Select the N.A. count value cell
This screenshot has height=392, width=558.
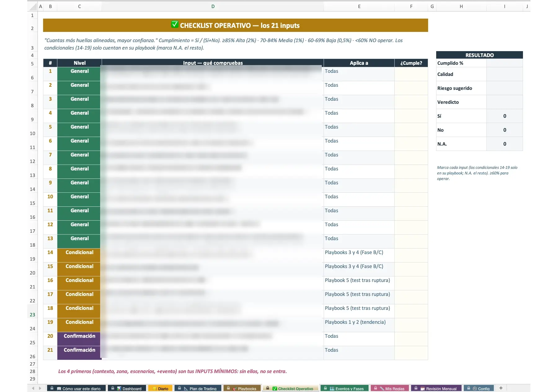[505, 144]
